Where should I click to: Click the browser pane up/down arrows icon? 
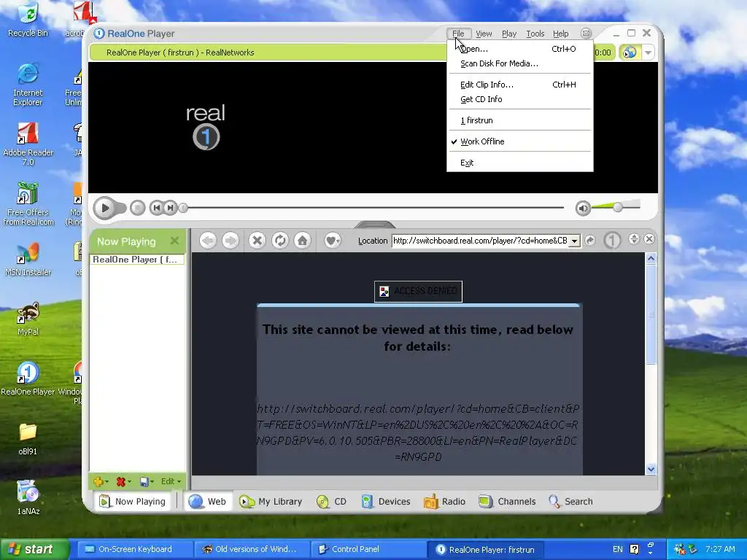pos(634,239)
